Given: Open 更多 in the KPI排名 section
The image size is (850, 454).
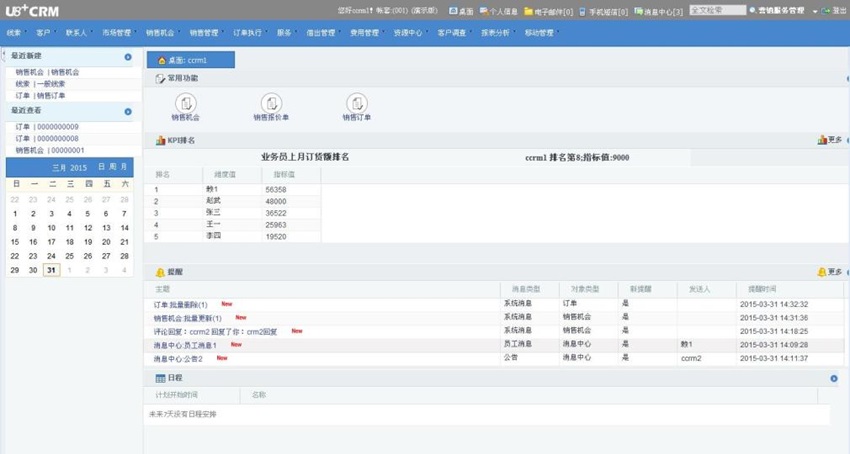Looking at the screenshot, I should pyautogui.click(x=830, y=140).
